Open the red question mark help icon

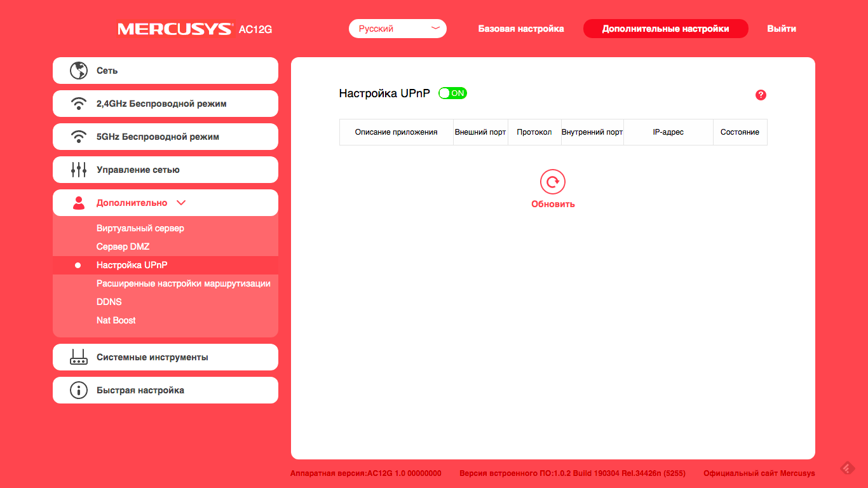point(761,95)
